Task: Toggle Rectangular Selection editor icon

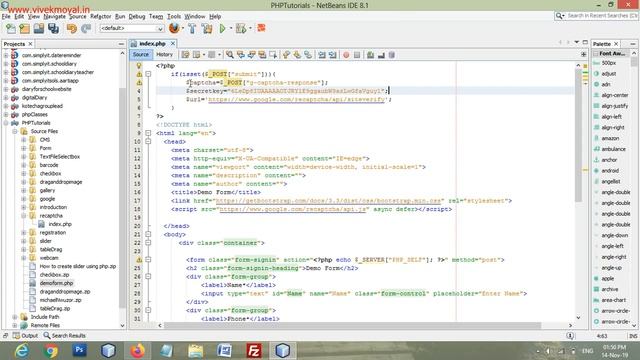Action: pyautogui.click(x=273, y=55)
